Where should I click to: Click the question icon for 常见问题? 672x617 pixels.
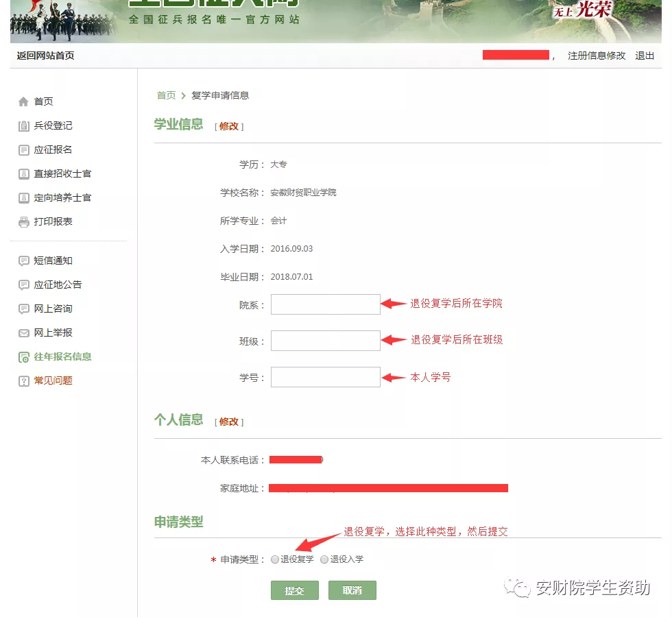[23, 380]
